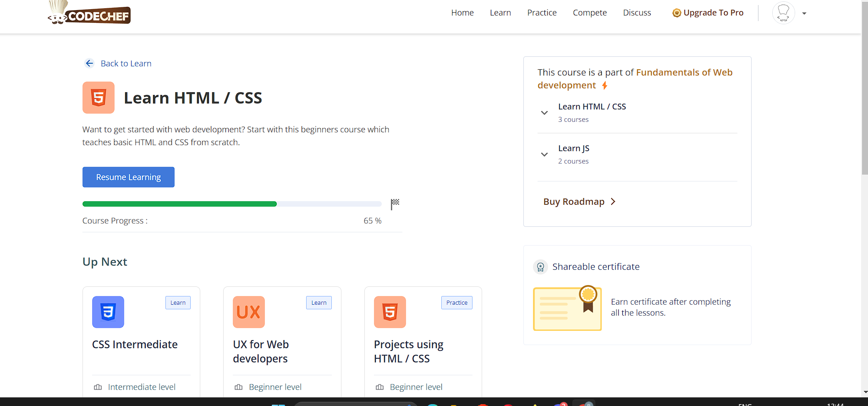868x406 pixels.
Task: Click the Practice tag on Projects card
Action: (457, 302)
